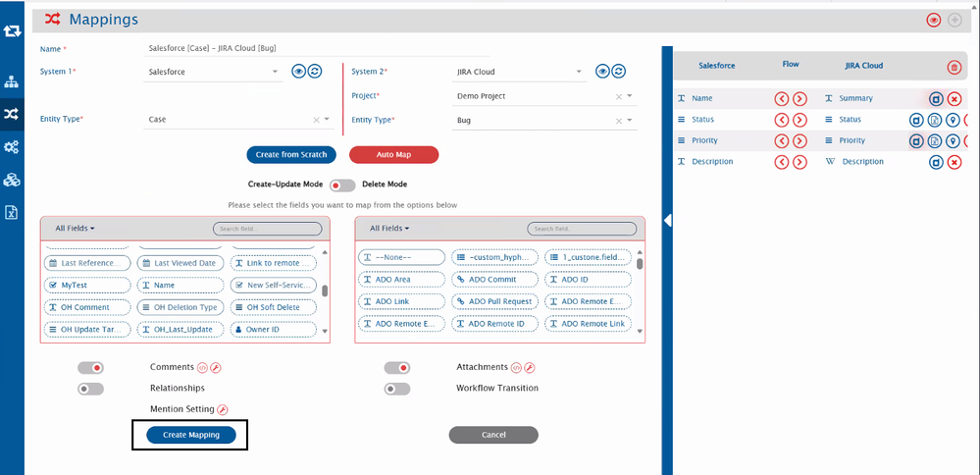The width and height of the screenshot is (980, 475).
Task: Open the wrench settings beside Attachments
Action: tap(530, 367)
